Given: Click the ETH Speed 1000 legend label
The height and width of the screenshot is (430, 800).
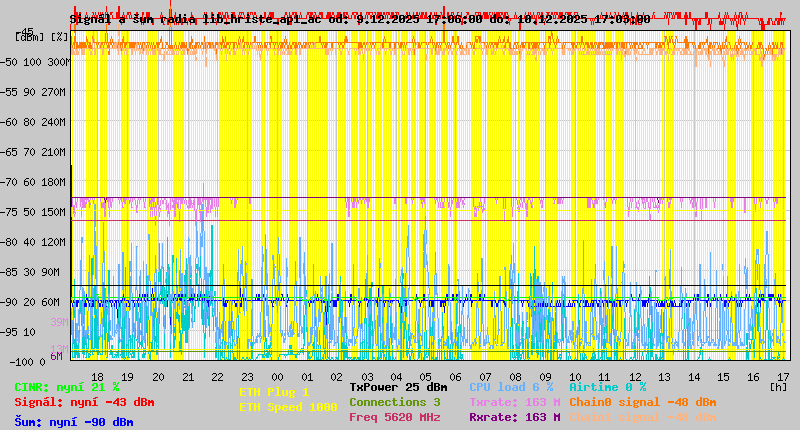Looking at the screenshot, I should 289,407.
